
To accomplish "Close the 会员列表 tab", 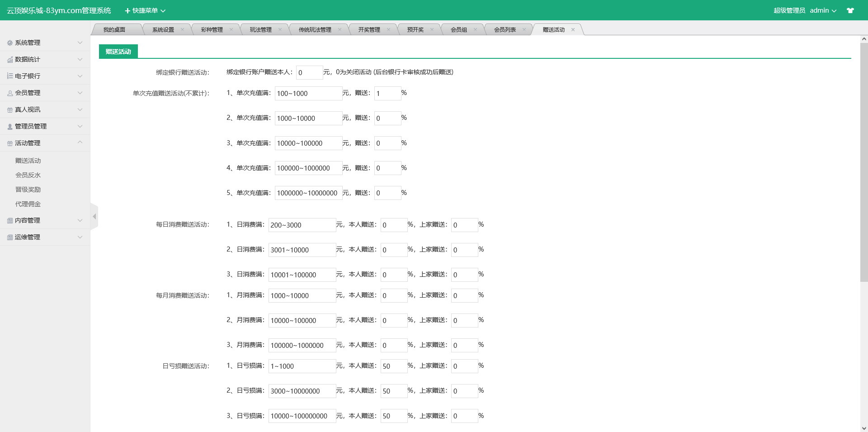I will click(x=524, y=30).
